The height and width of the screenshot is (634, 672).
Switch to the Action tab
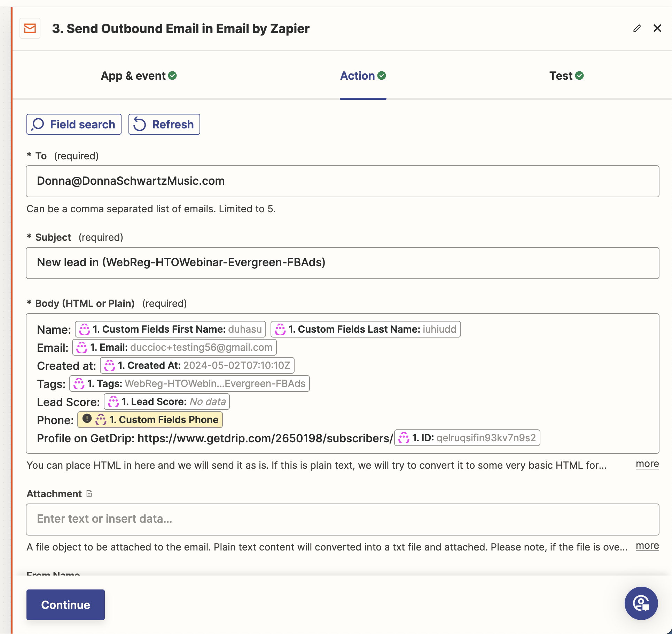(363, 76)
